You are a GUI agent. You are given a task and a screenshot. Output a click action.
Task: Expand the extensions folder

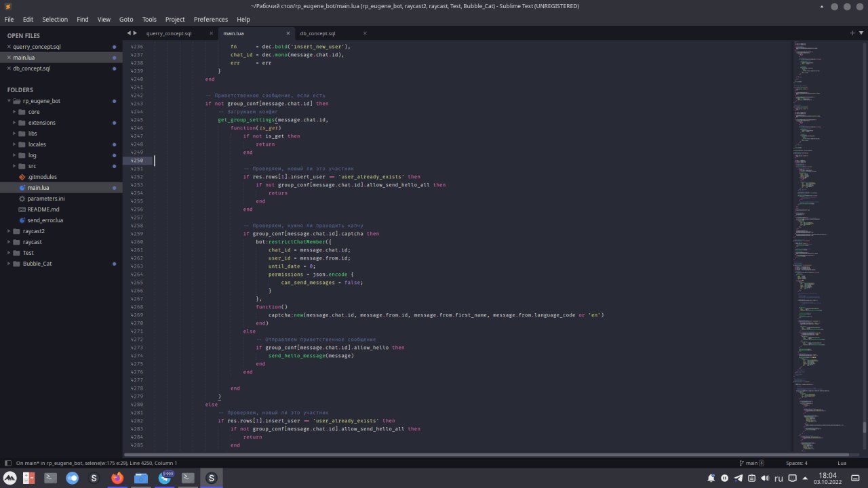[14, 123]
